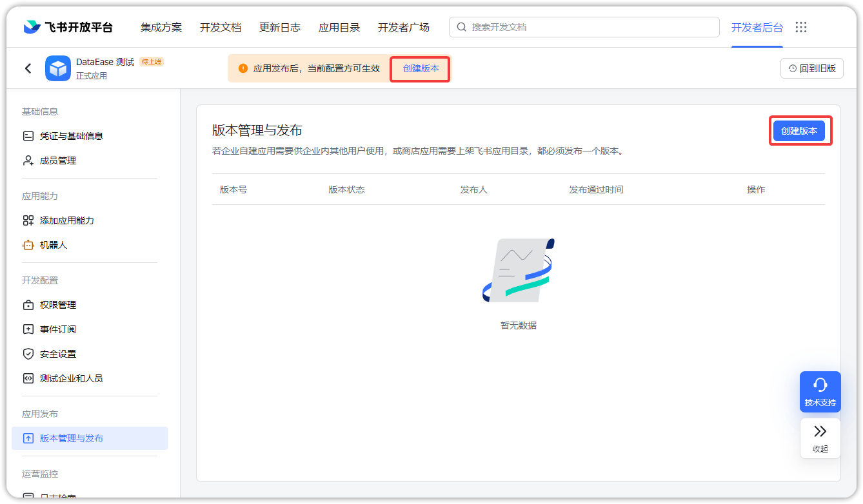863x504 pixels.
Task: Open the apps grid icon
Action: (x=801, y=27)
